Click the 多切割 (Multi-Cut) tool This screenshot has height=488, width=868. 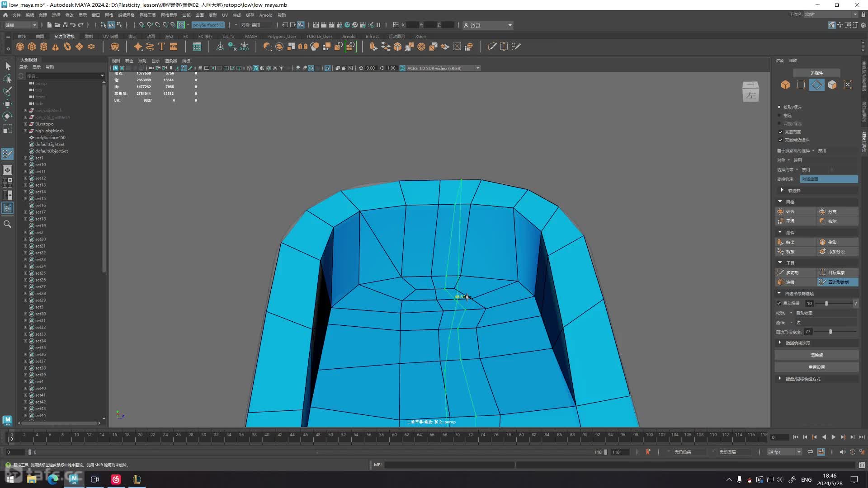(x=796, y=272)
